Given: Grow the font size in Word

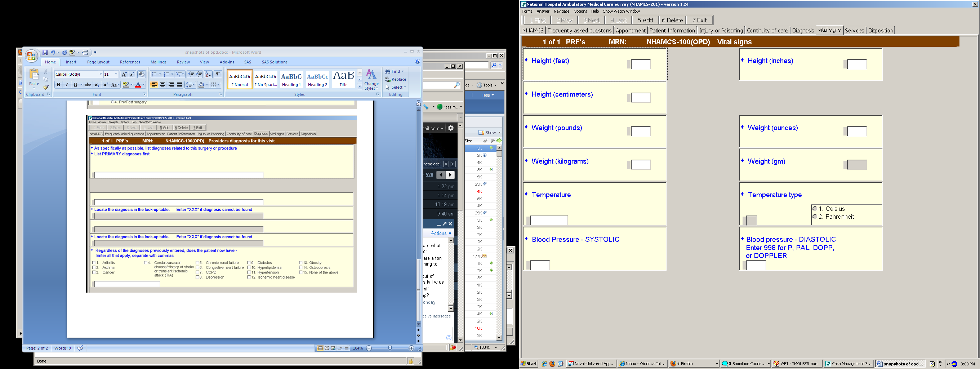Looking at the screenshot, I should pos(124,74).
